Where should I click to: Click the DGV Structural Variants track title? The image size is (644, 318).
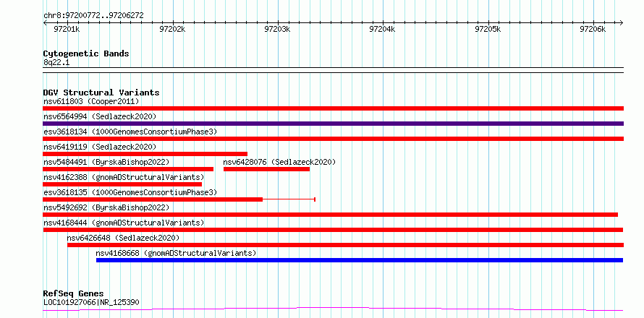tap(101, 93)
